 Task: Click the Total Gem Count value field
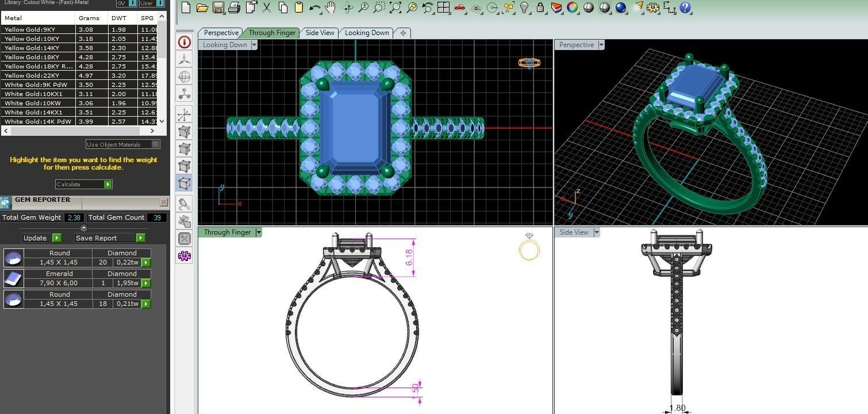pyautogui.click(x=157, y=217)
